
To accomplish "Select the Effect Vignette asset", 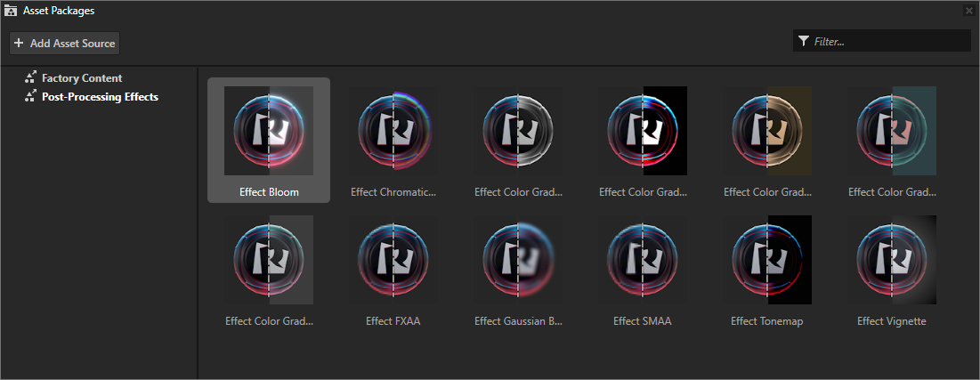I will [892, 270].
